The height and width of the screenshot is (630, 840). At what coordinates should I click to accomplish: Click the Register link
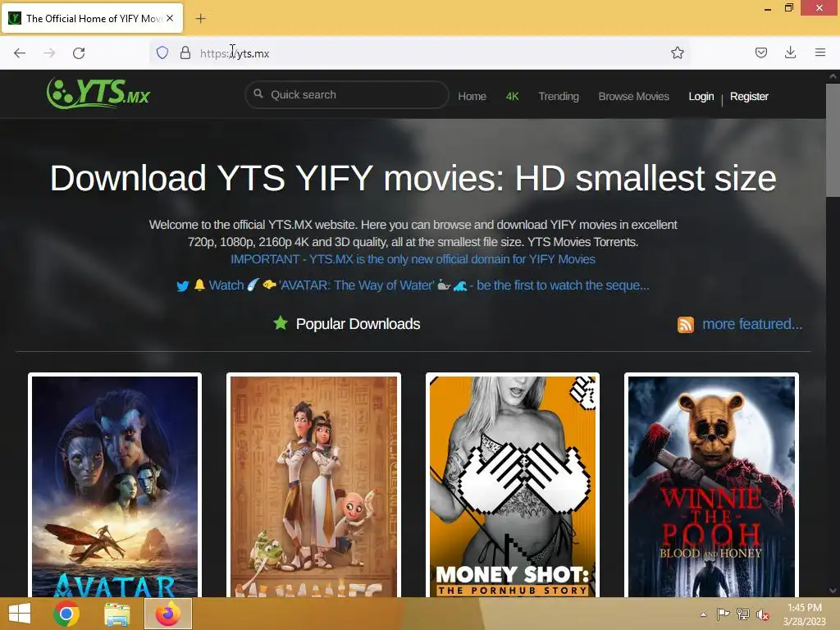(x=749, y=97)
